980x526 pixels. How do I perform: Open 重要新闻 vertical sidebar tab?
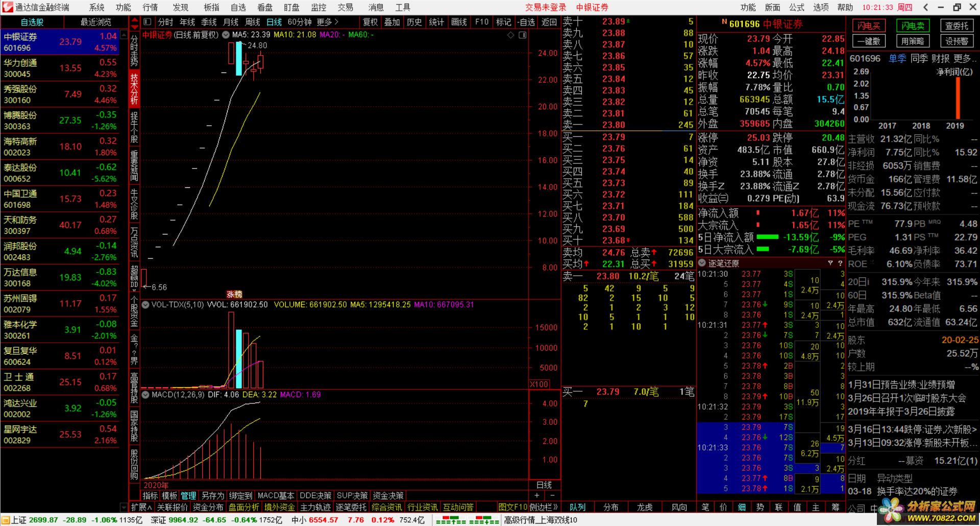pos(134,166)
